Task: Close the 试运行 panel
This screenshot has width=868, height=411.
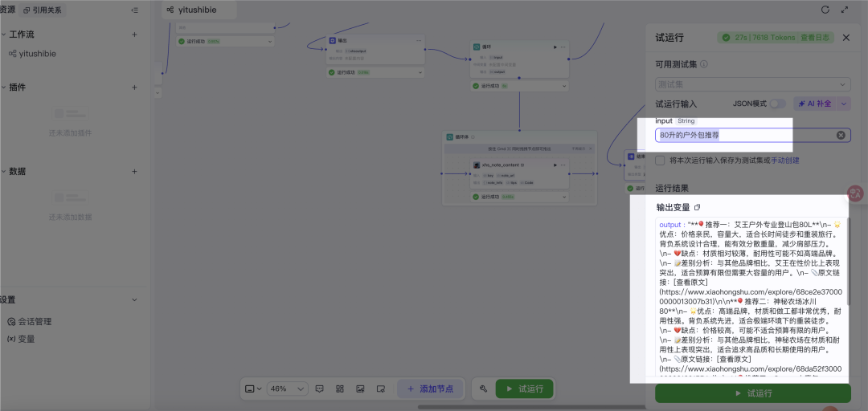Action: (845, 38)
